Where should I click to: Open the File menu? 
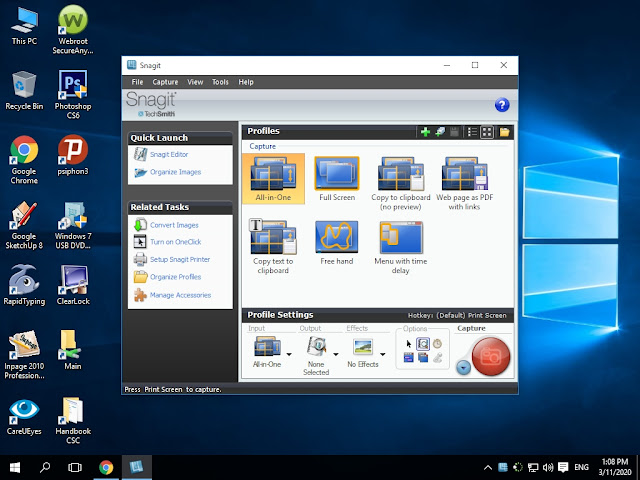coord(137,82)
